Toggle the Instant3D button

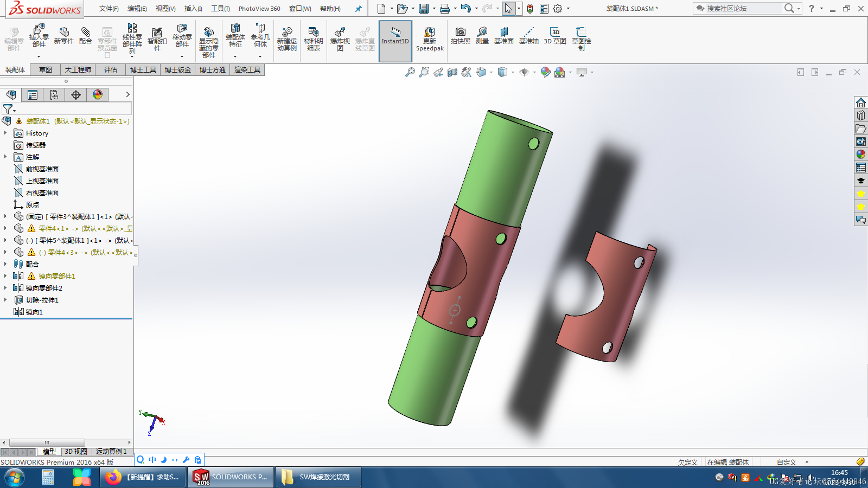(395, 41)
